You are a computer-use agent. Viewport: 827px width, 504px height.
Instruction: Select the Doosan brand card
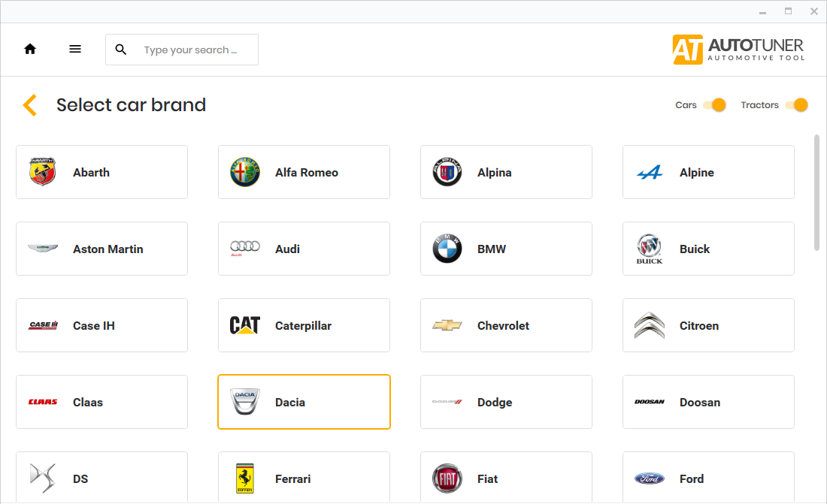pos(708,402)
